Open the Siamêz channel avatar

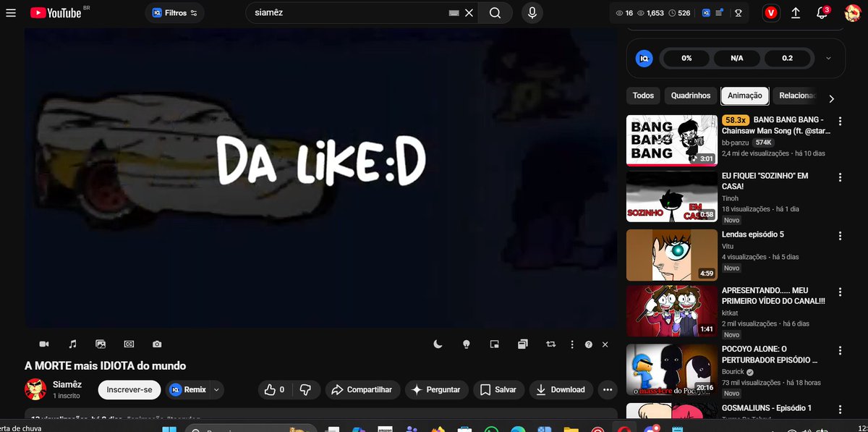(35, 389)
